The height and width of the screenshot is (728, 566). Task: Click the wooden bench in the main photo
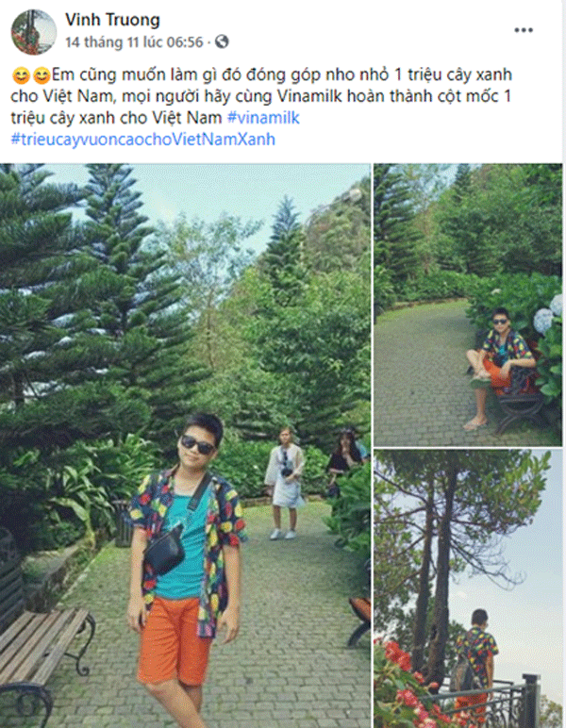(x=44, y=657)
